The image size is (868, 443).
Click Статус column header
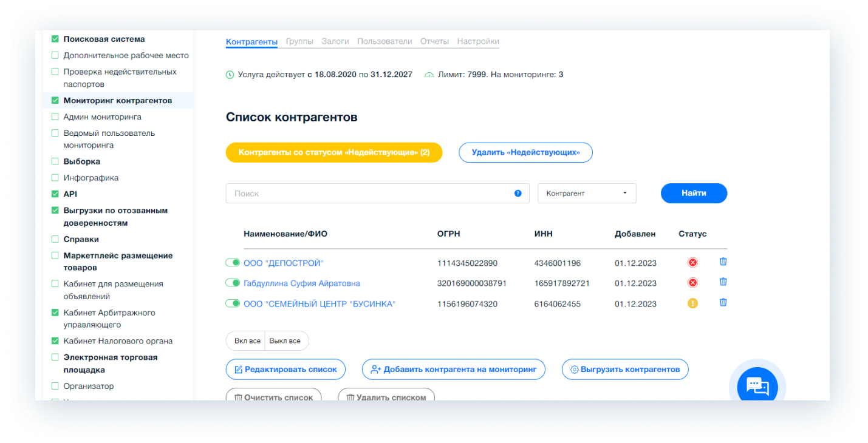692,234
